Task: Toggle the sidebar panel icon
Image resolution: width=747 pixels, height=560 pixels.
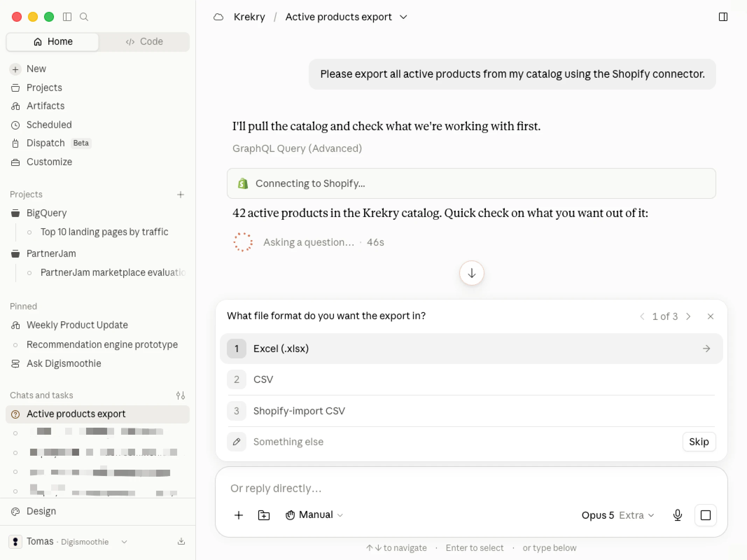Action: point(67,17)
